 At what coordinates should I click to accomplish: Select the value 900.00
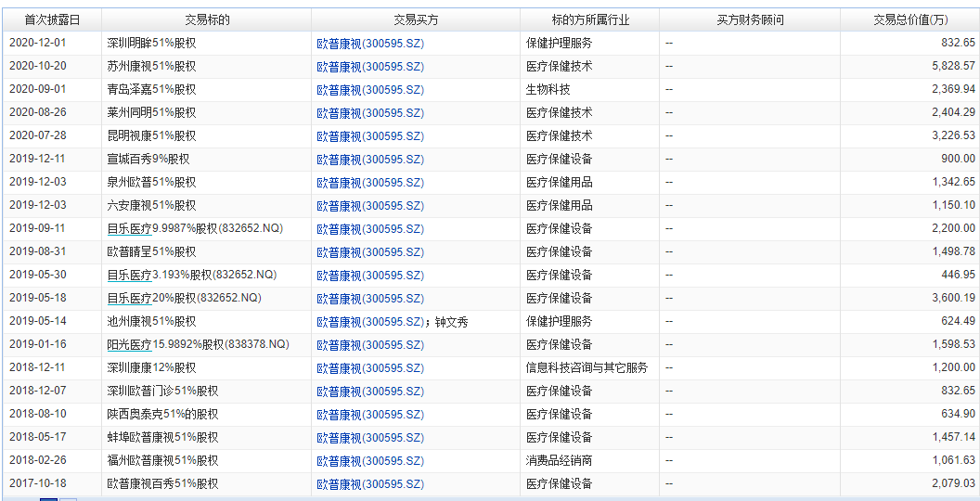958,159
